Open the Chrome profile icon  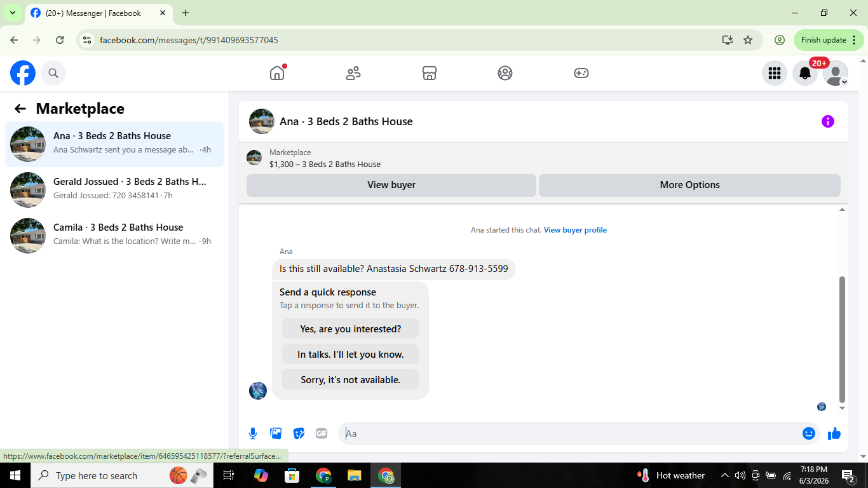tap(780, 40)
